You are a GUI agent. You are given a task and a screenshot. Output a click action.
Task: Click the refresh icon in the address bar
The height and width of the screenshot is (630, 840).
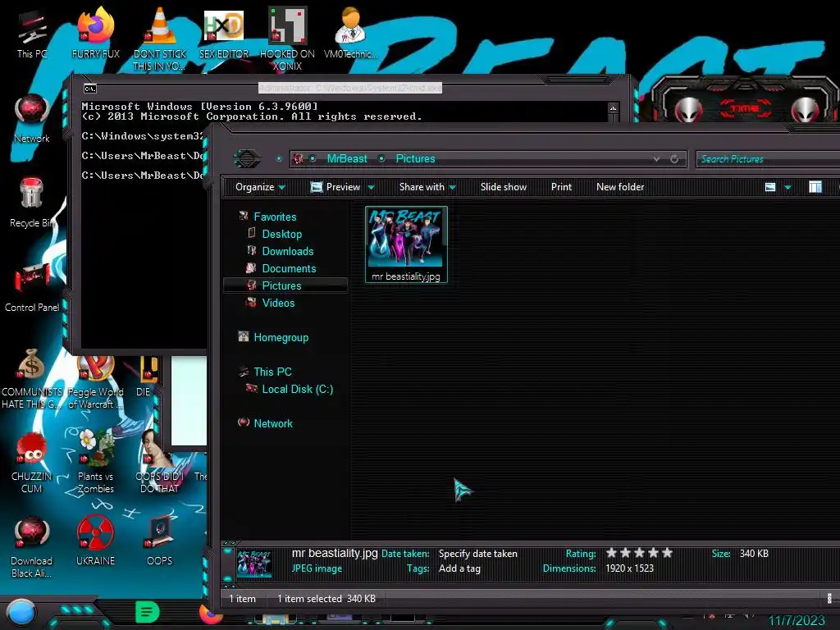[x=674, y=159]
